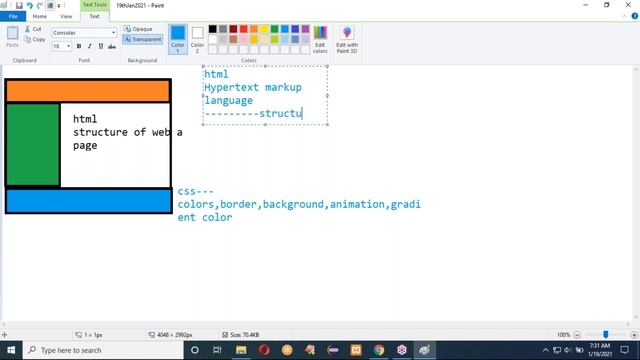The height and width of the screenshot is (360, 640).
Task: Select the Text ribbon tab
Action: [x=94, y=16]
